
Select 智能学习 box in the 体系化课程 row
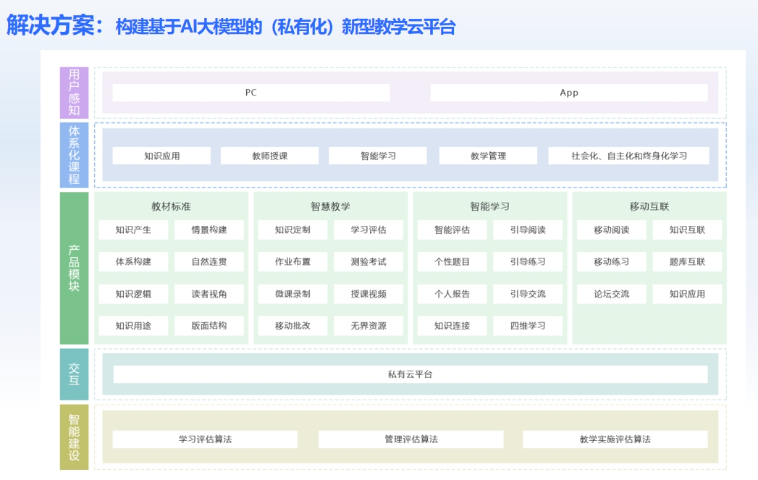click(378, 156)
